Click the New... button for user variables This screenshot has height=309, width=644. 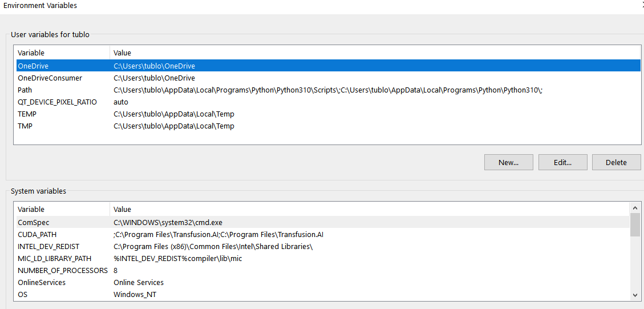click(x=508, y=162)
